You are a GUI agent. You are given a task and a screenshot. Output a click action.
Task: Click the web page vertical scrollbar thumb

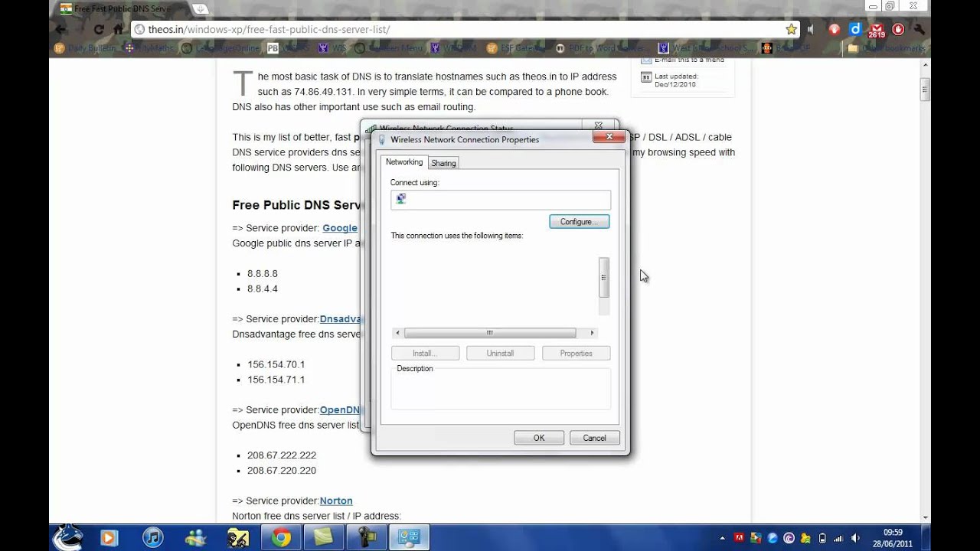pos(925,89)
